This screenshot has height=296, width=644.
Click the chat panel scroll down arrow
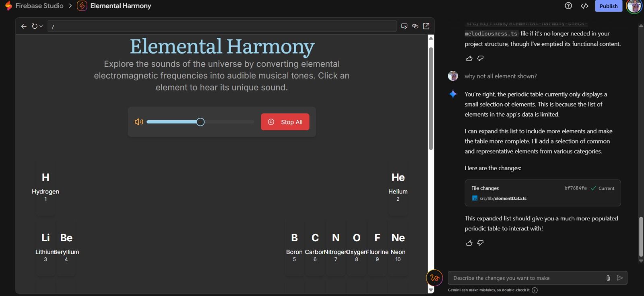(x=641, y=261)
